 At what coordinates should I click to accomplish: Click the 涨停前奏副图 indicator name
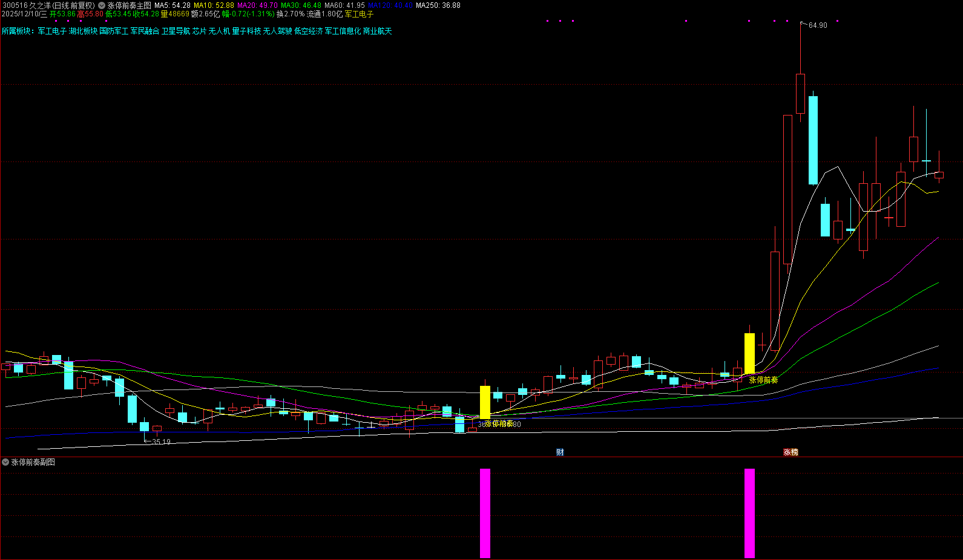pyautogui.click(x=33, y=462)
